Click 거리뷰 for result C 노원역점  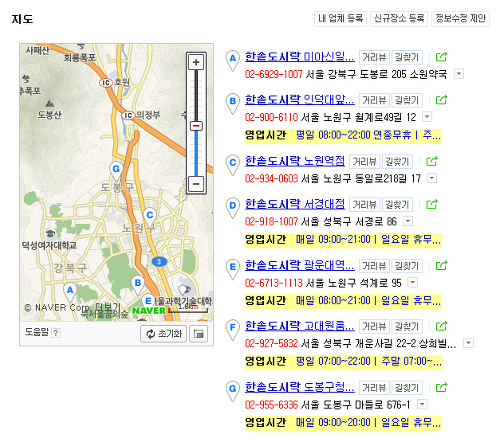click(x=364, y=162)
